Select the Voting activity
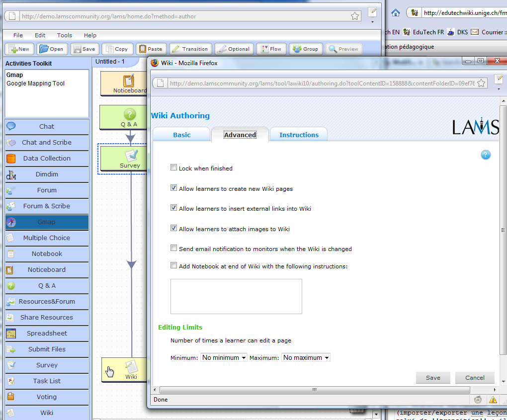The height and width of the screenshot is (420, 507). (47, 397)
